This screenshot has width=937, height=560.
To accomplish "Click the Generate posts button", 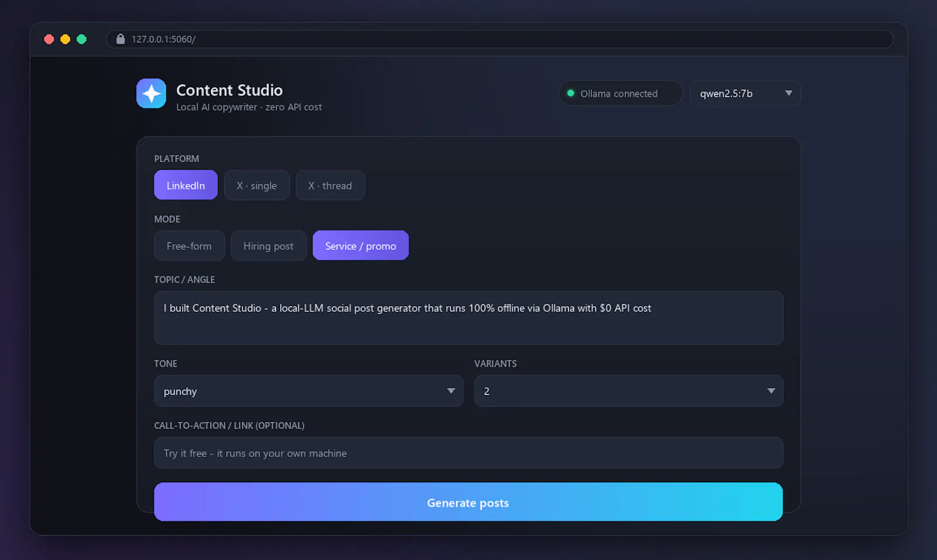I will click(x=468, y=502).
